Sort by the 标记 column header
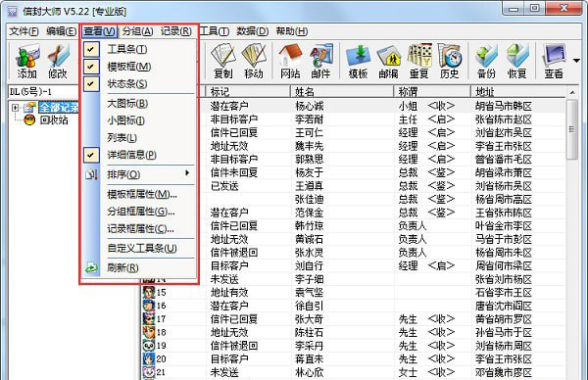Image resolution: width=588 pixels, height=380 pixels. point(248,92)
